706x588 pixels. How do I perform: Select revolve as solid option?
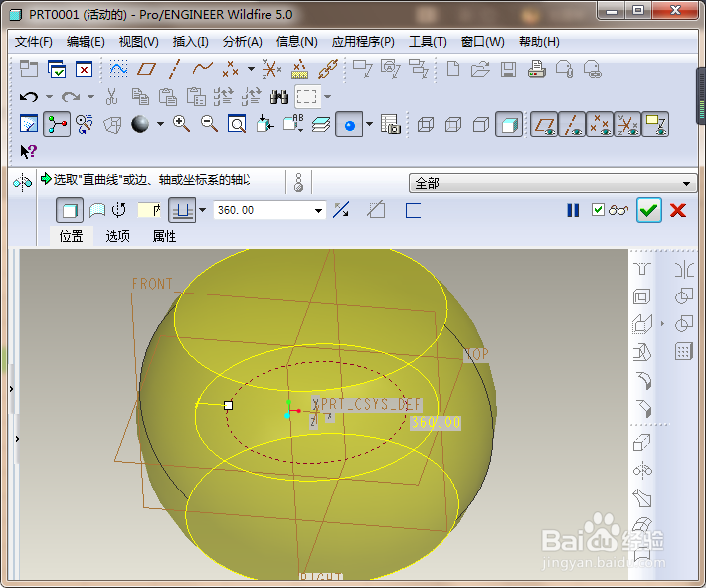tap(70, 210)
